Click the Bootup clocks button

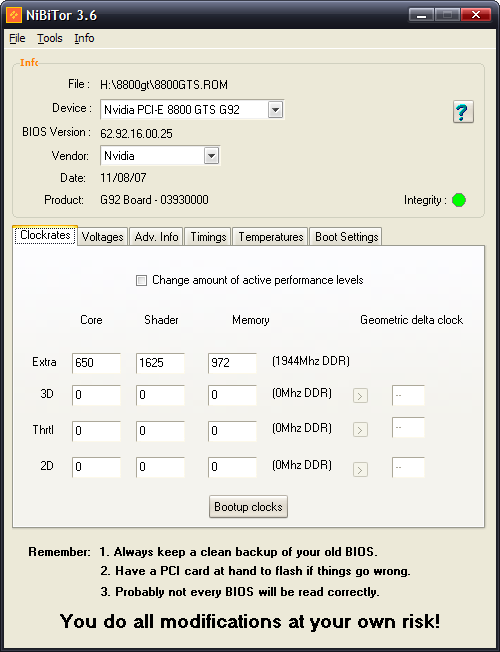[x=248, y=507]
